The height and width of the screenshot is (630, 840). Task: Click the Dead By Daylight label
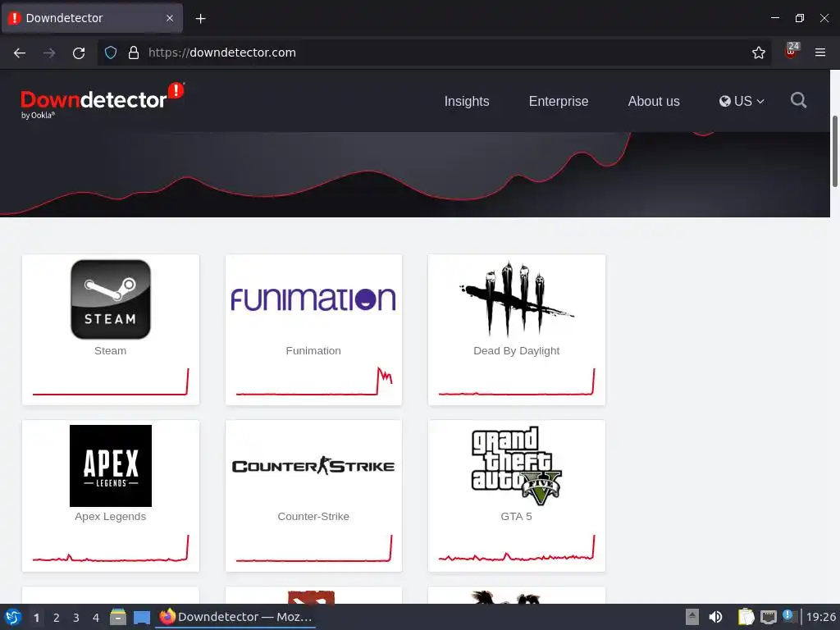[x=517, y=351]
